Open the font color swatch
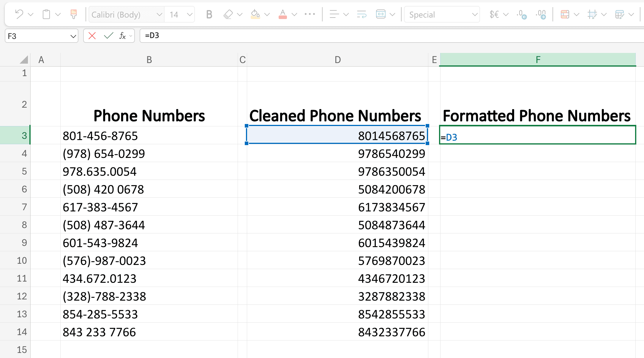 coord(283,14)
